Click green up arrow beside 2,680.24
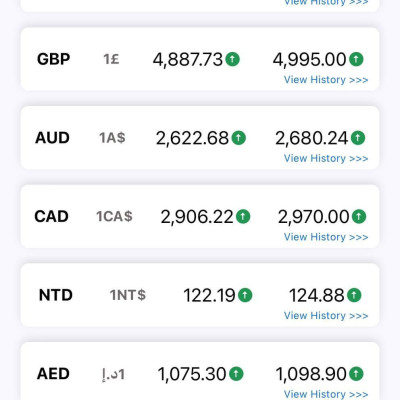 (x=358, y=138)
